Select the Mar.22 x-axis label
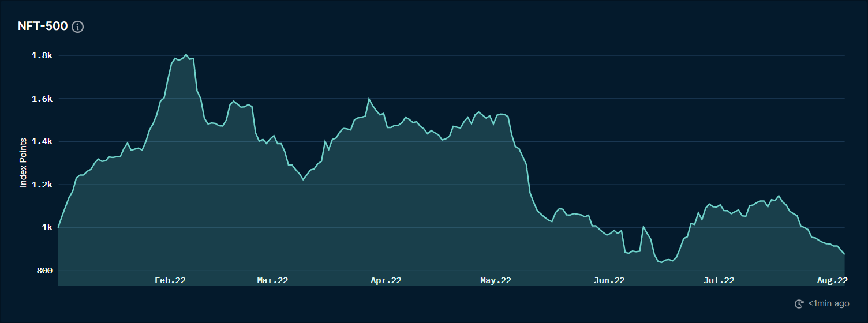The height and width of the screenshot is (323, 868). (272, 280)
